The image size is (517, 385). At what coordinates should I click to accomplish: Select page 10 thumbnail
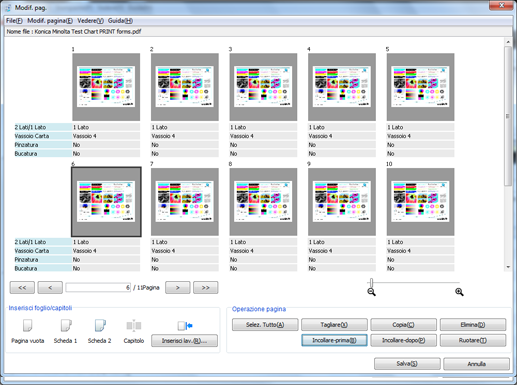tap(420, 202)
